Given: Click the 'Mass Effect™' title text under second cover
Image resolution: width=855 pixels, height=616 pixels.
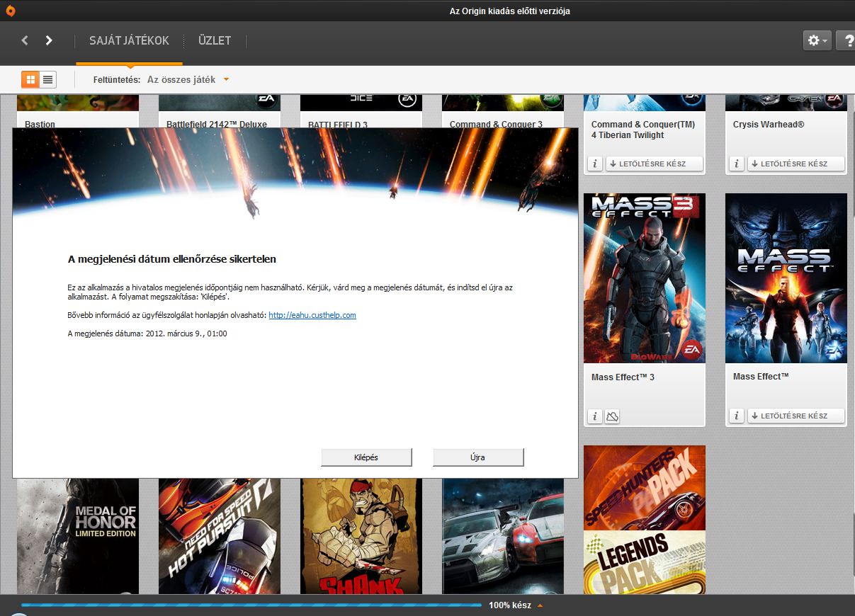Looking at the screenshot, I should click(x=761, y=377).
